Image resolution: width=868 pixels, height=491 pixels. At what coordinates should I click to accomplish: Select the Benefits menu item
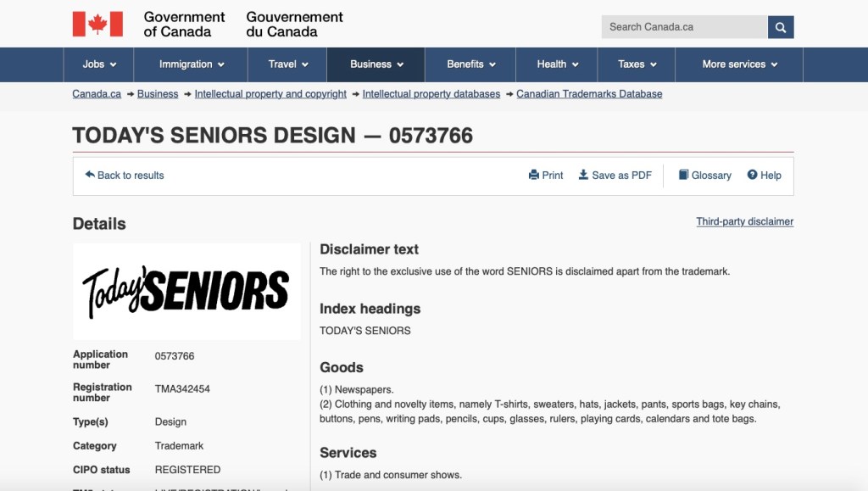point(471,64)
